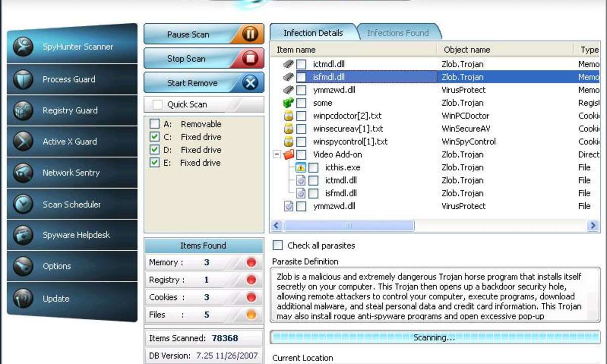Open the Spyware Helpdesk section
607x364 pixels.
point(72,235)
